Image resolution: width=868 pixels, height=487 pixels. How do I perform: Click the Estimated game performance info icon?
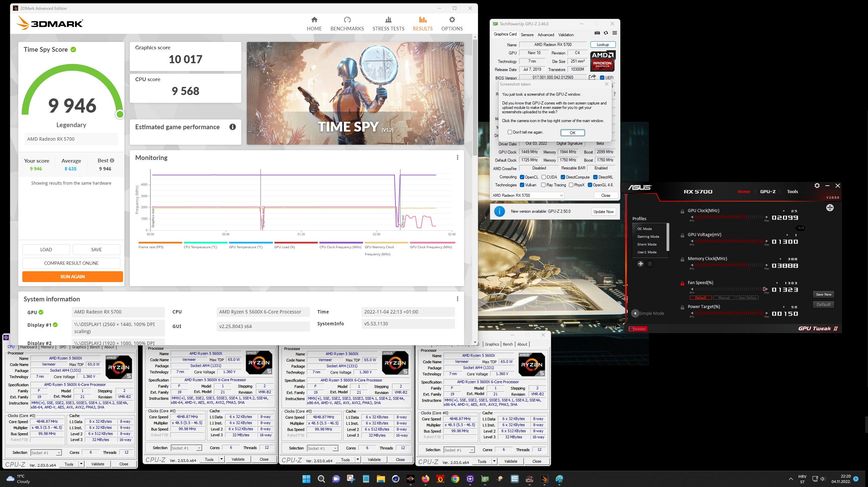tap(233, 127)
